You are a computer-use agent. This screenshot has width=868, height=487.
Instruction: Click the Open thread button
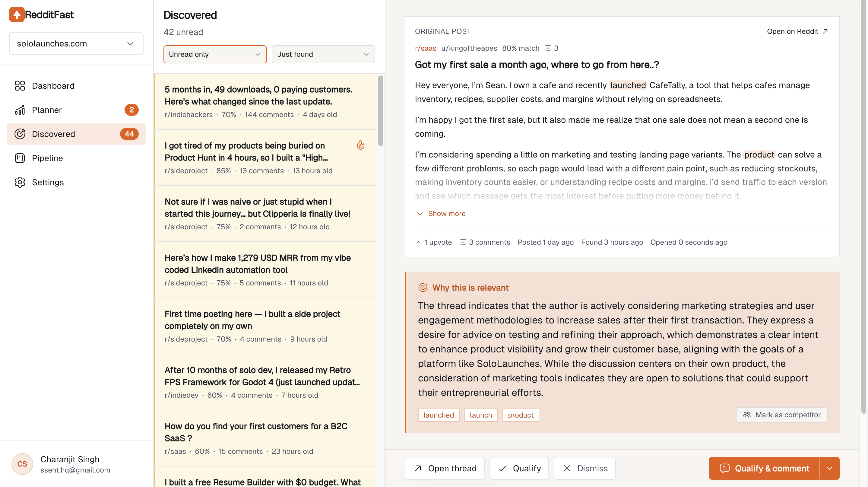pos(445,468)
